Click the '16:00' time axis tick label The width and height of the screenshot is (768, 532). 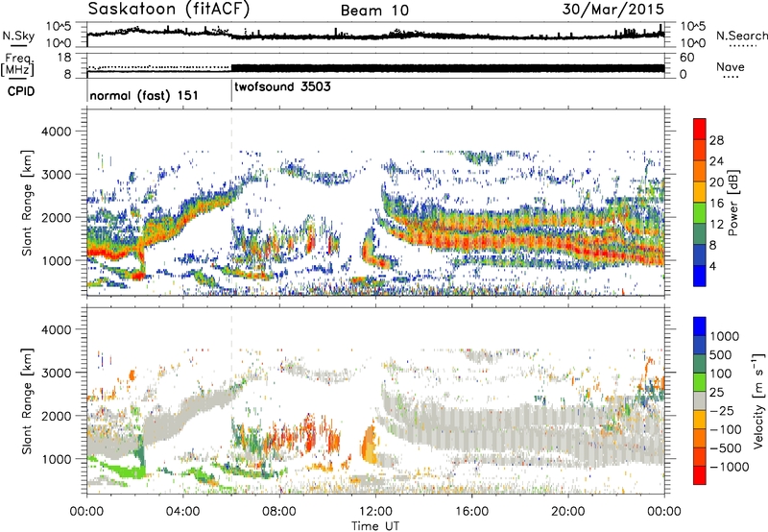pyautogui.click(x=471, y=512)
